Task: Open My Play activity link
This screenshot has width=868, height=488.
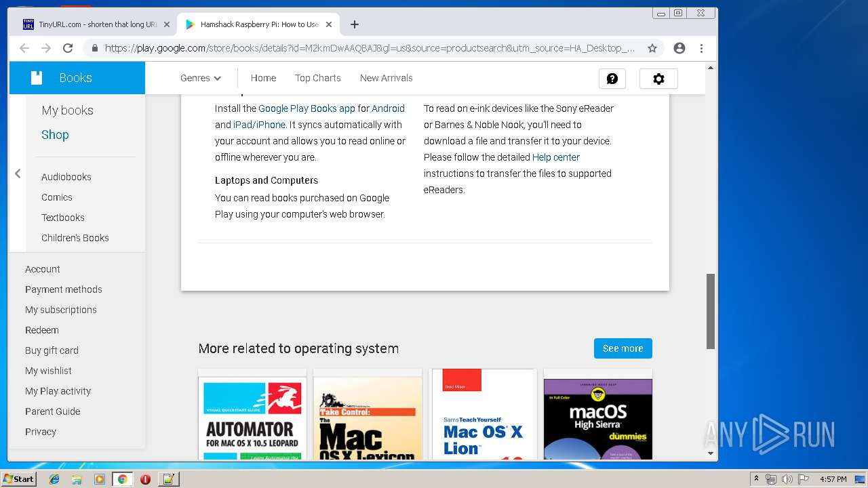Action: coord(58,391)
